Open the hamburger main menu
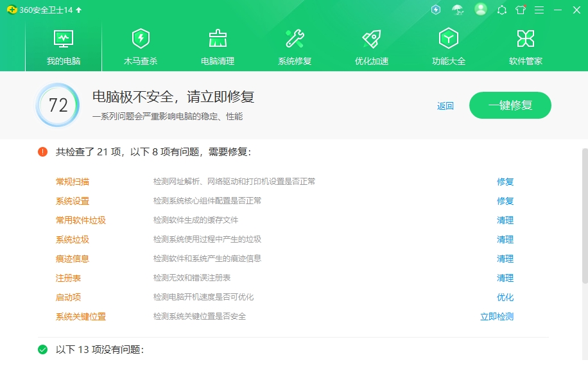588x371 pixels. [x=539, y=10]
